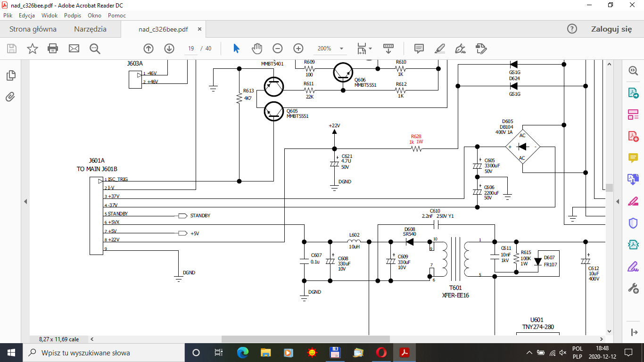Open the Widok menu
This screenshot has width=644, height=362.
(x=50, y=16)
